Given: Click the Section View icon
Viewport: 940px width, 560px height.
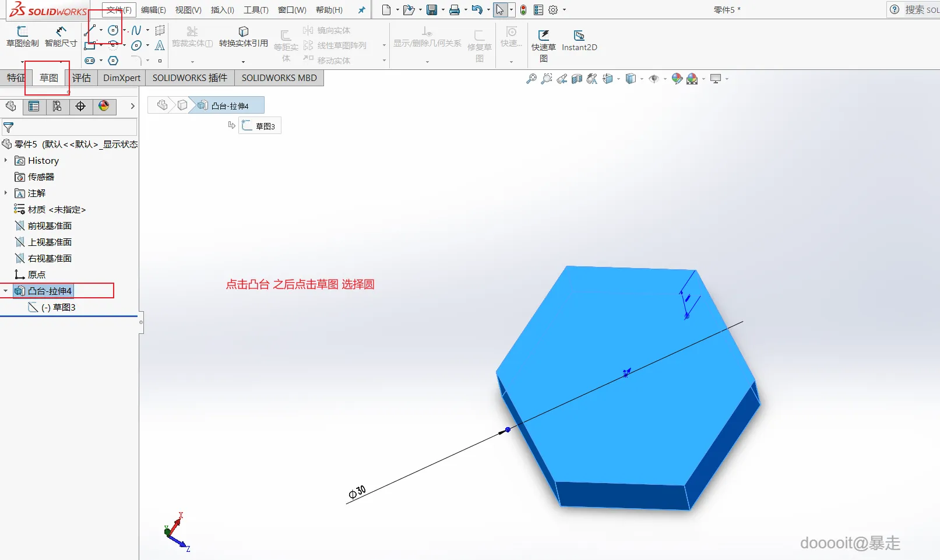Looking at the screenshot, I should (577, 79).
